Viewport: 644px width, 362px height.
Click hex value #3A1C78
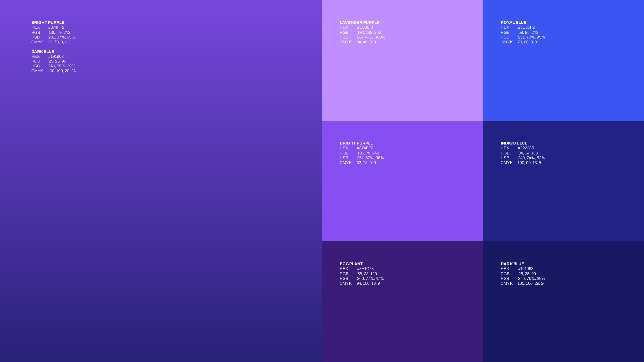[365, 269]
